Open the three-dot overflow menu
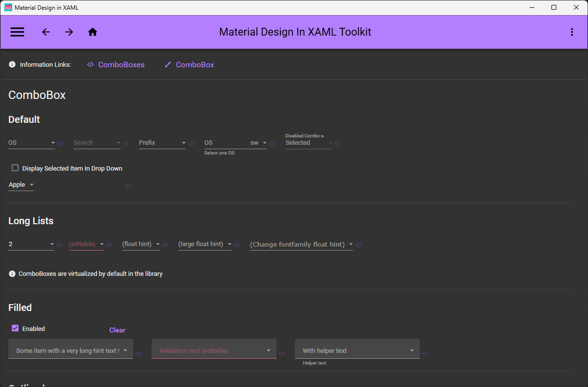This screenshot has height=387, width=588. pyautogui.click(x=572, y=32)
